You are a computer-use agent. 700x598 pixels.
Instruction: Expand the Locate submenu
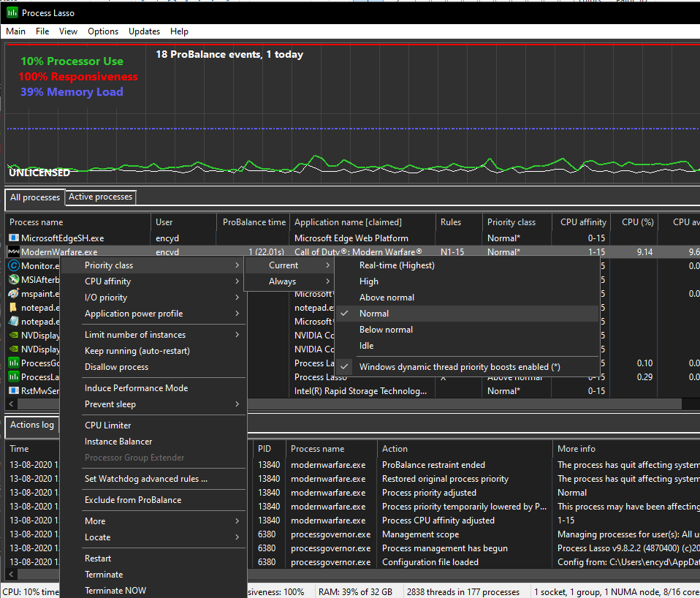153,537
